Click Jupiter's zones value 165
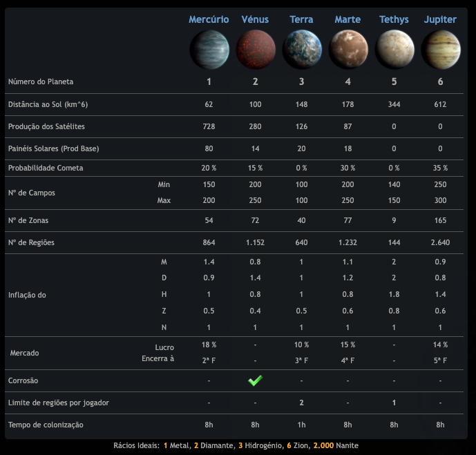The height and width of the screenshot is (455, 476). [440, 220]
